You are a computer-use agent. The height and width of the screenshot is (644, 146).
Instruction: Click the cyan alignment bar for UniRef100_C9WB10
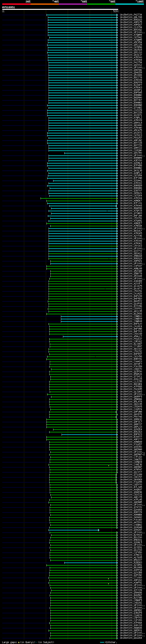click(89, 316)
